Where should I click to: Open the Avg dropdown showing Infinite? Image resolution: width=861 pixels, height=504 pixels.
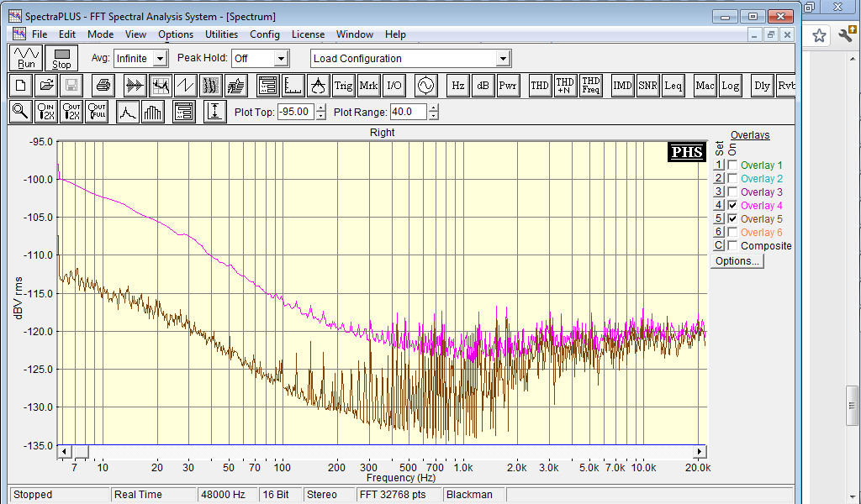[x=160, y=59]
